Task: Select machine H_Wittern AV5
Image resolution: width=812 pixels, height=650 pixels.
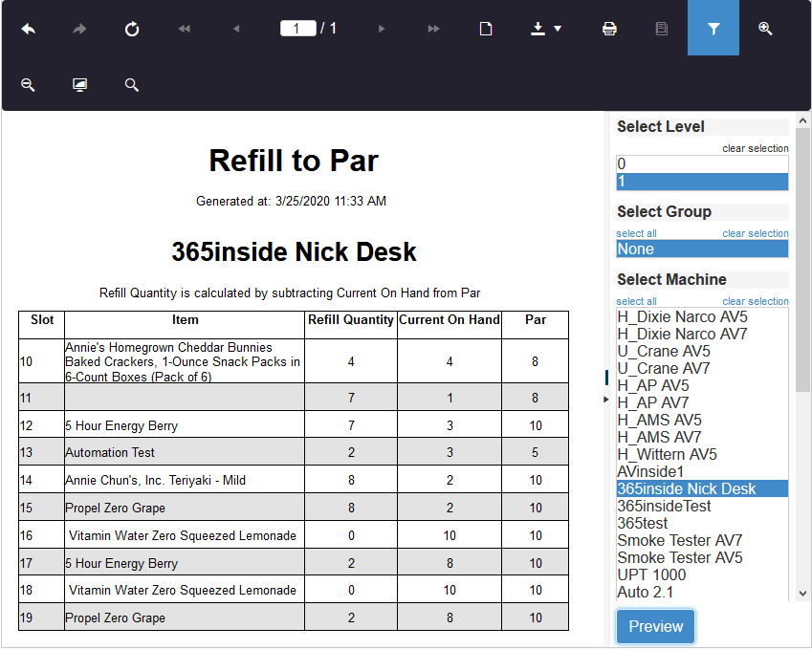Action: coord(702,454)
